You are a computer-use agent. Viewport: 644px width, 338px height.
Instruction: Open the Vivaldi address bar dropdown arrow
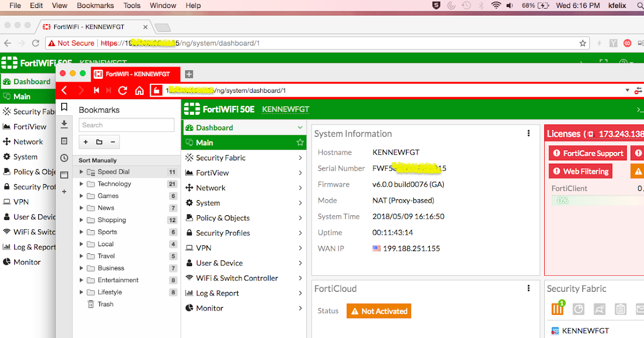tap(627, 91)
